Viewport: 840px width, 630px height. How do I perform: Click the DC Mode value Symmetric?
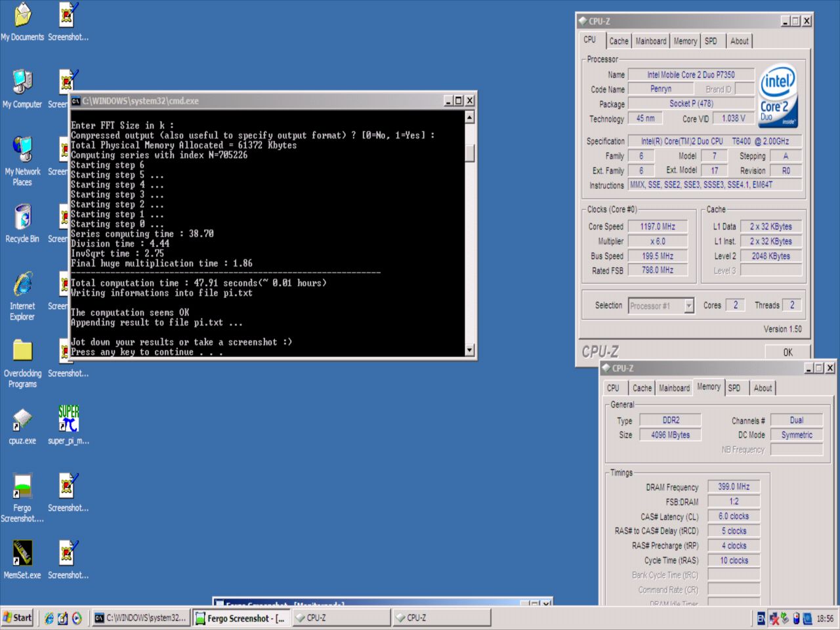click(797, 435)
